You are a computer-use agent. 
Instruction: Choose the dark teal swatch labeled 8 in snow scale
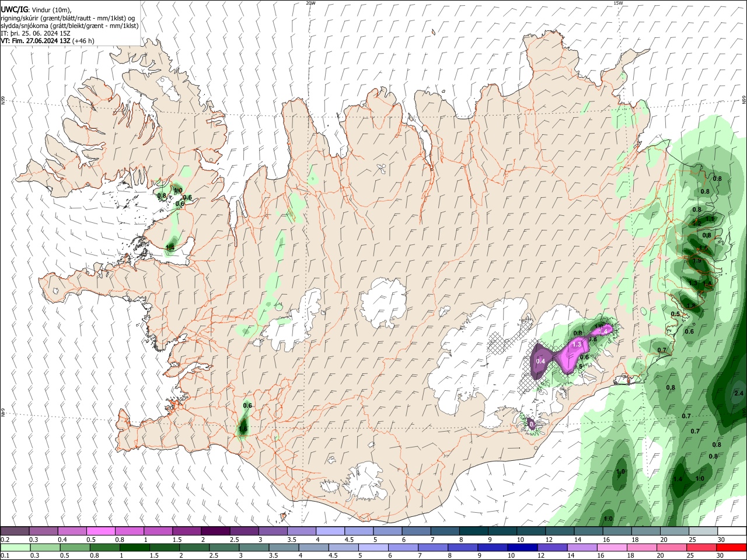473,531
